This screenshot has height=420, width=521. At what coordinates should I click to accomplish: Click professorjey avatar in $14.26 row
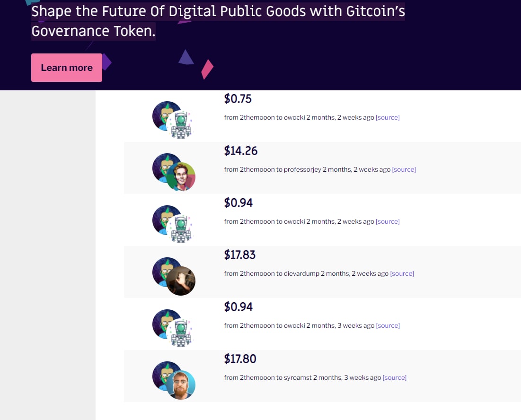tap(181, 176)
